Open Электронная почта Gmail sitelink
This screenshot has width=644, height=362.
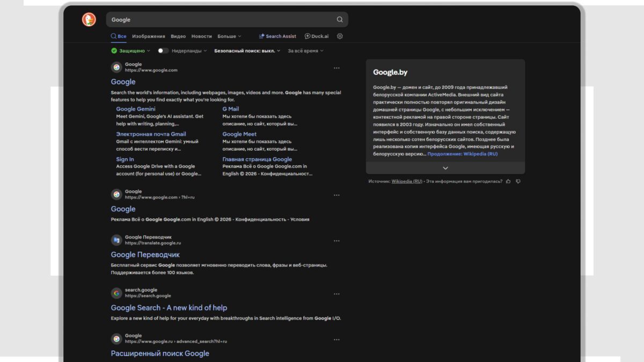(x=151, y=134)
